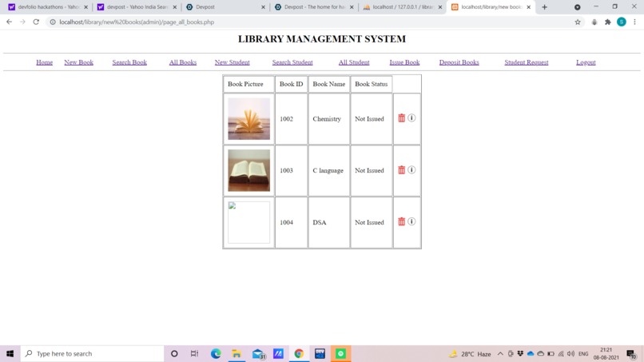
Task: Click the C language book cover picture
Action: coord(249,170)
